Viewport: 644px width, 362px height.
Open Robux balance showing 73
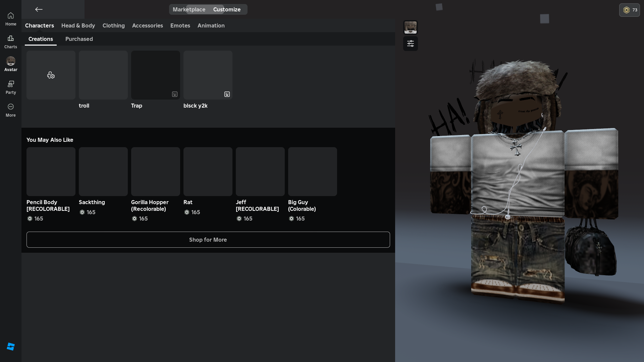point(629,10)
